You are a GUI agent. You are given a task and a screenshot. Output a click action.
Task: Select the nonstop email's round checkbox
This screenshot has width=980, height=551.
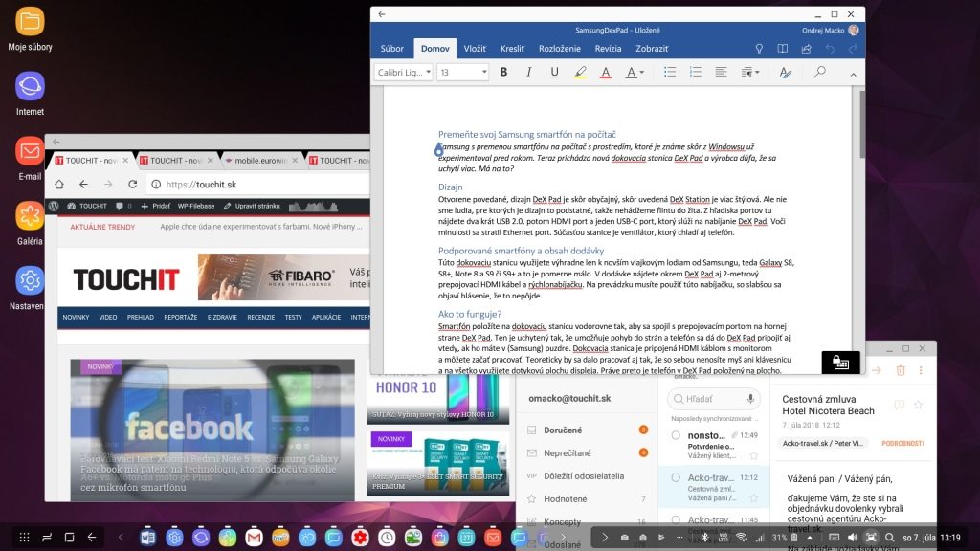[x=676, y=435]
